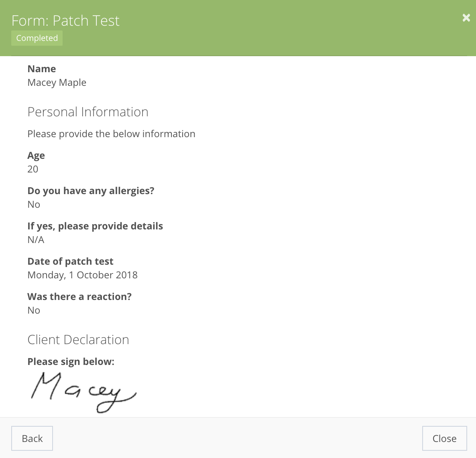
Task: Click the Macey signature image
Action: point(84,392)
